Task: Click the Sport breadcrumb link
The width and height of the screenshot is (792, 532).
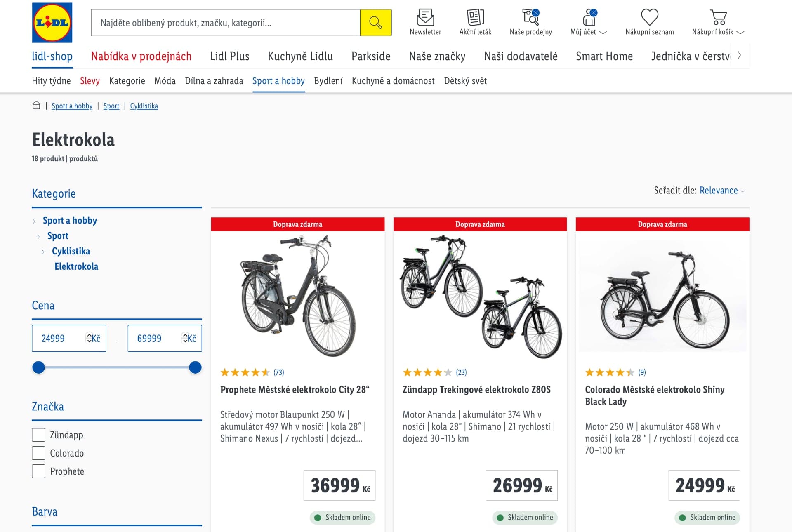Action: click(x=111, y=106)
